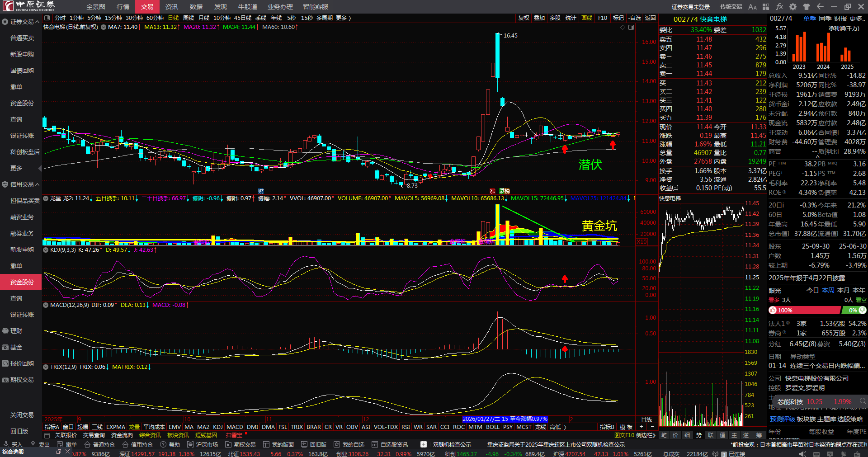Open the font size (AA) setting
Screen dimensions: 868x457
click(x=752, y=7)
